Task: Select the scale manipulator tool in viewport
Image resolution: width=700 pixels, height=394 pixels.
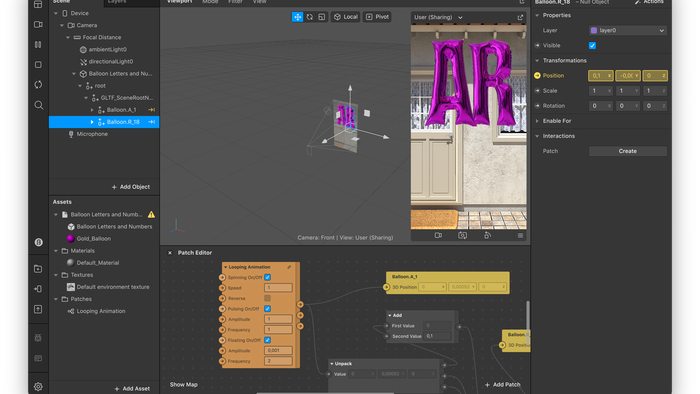Action: [321, 17]
